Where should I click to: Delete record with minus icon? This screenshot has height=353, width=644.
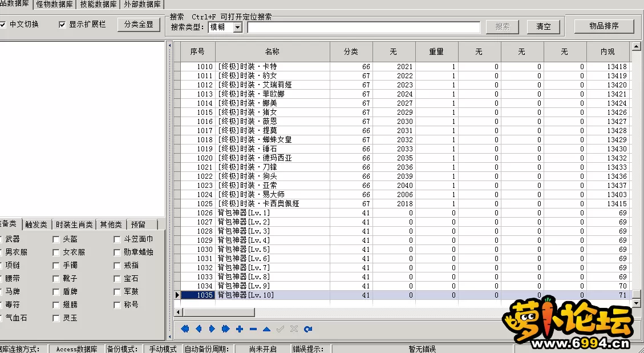pos(253,329)
